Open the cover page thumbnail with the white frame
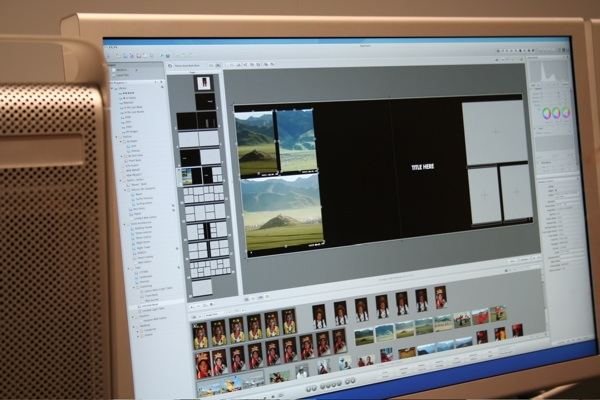 [x=203, y=83]
